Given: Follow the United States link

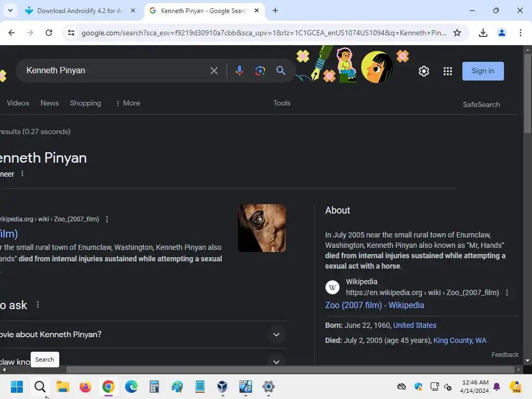Looking at the screenshot, I should 415,325.
